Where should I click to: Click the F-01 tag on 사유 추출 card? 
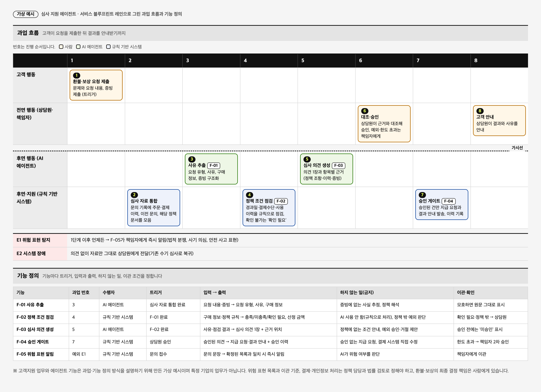coord(214,165)
